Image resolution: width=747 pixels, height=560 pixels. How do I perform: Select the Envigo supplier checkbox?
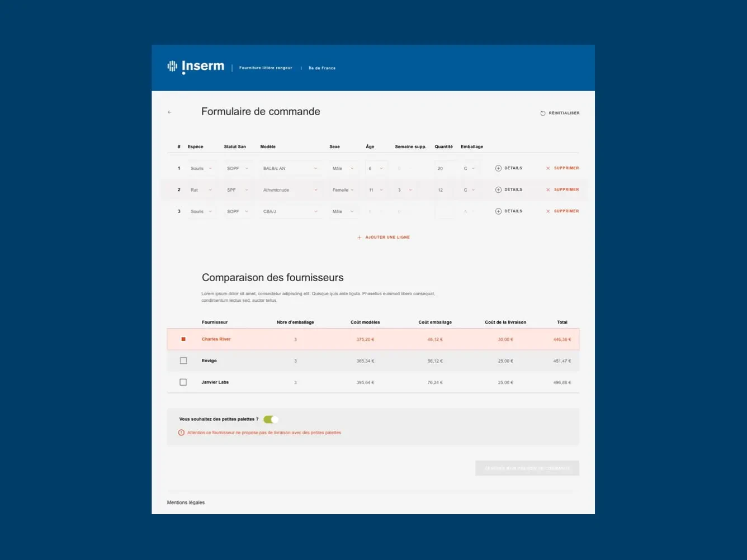point(183,361)
